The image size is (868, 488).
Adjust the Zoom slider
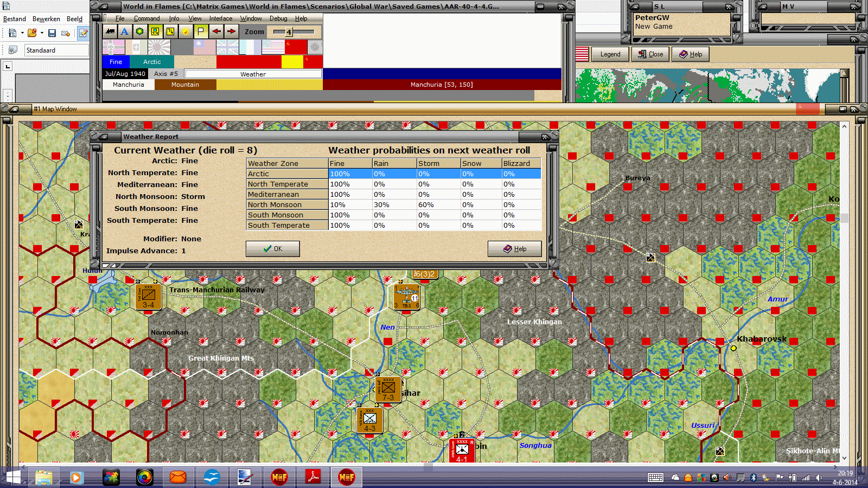(293, 32)
